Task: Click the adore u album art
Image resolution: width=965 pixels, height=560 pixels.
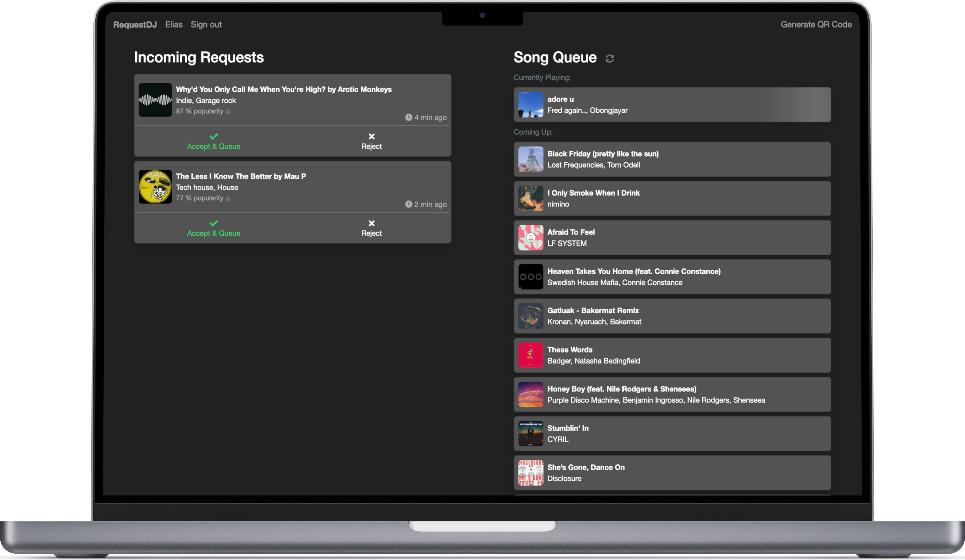Action: pos(531,104)
